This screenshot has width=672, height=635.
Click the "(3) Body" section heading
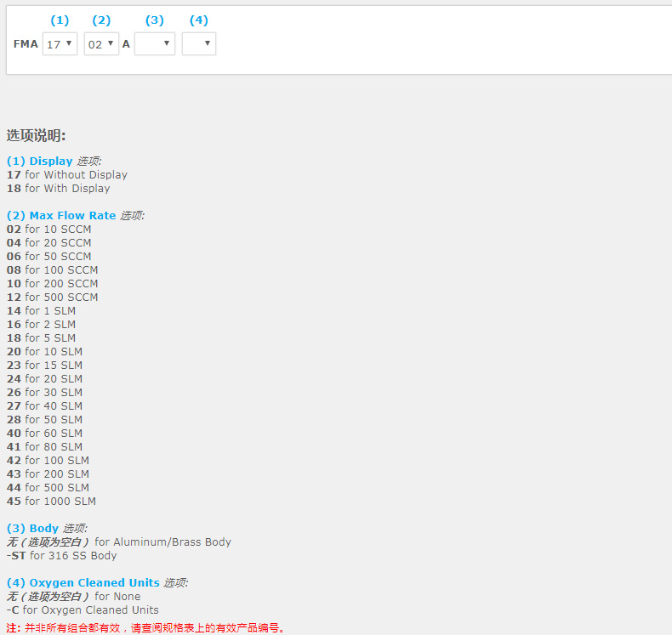click(x=32, y=528)
